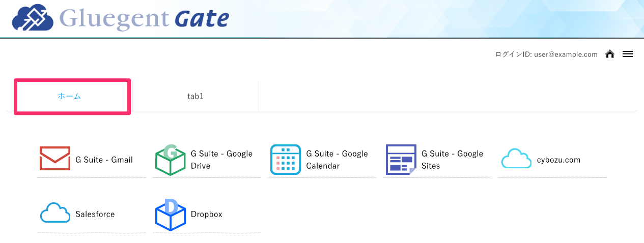Click the Google Drive green box icon

170,160
